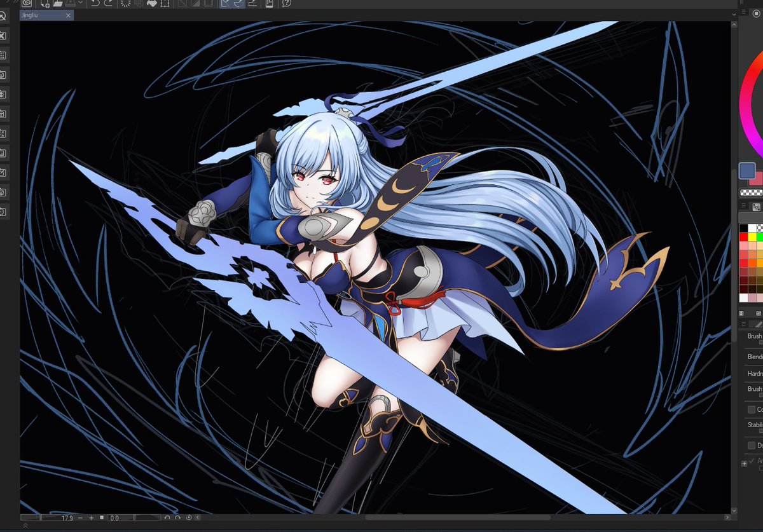Click the Save icon in the toolbar

71,4
